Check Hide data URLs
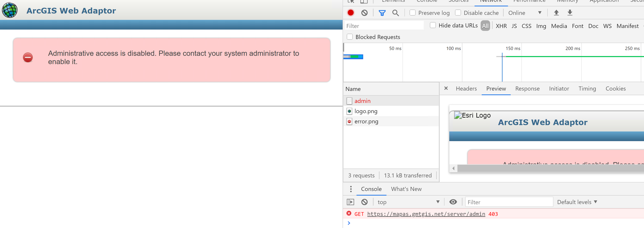Image resolution: width=644 pixels, height=228 pixels. [x=433, y=25]
